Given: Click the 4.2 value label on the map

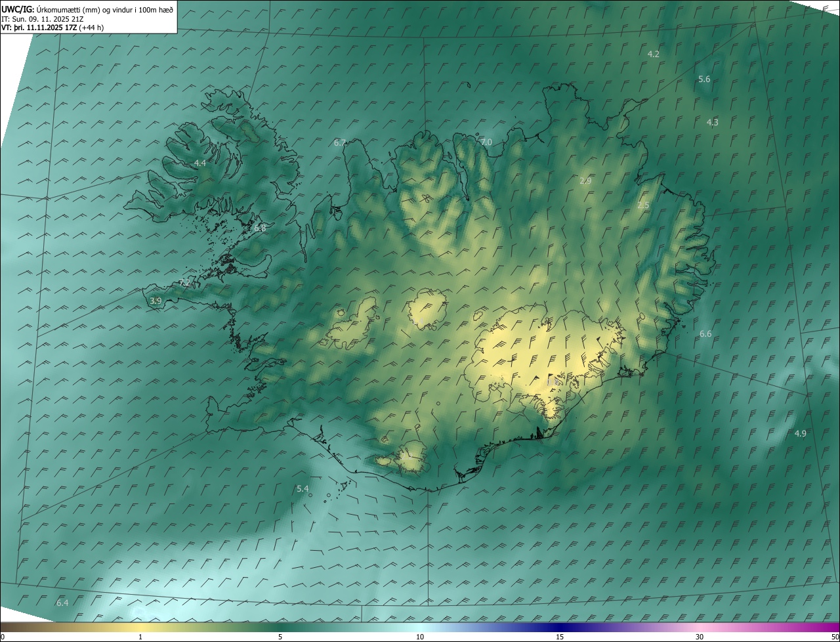Looking at the screenshot, I should coord(653,54).
